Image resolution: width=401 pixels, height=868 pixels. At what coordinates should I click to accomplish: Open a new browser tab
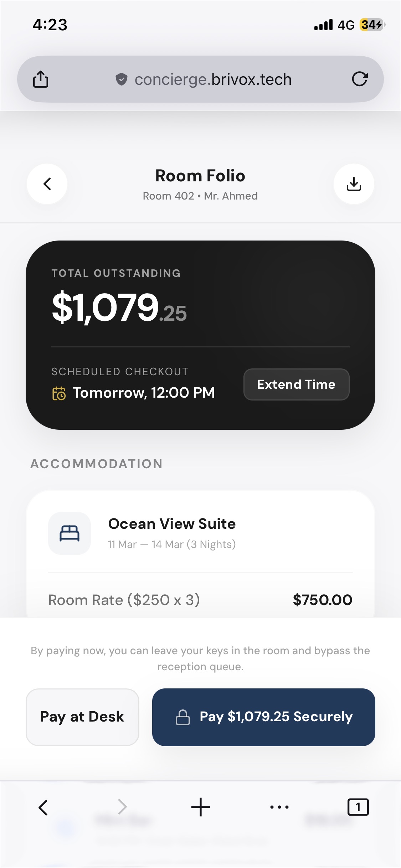(200, 807)
